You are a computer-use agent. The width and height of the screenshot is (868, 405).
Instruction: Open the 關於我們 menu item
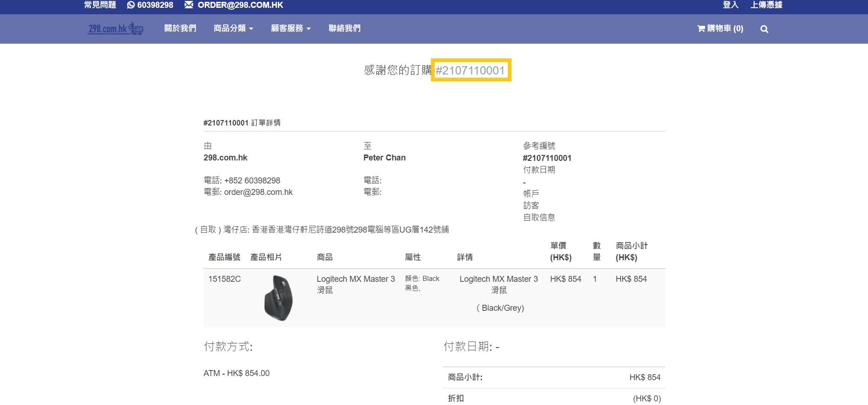pyautogui.click(x=180, y=29)
